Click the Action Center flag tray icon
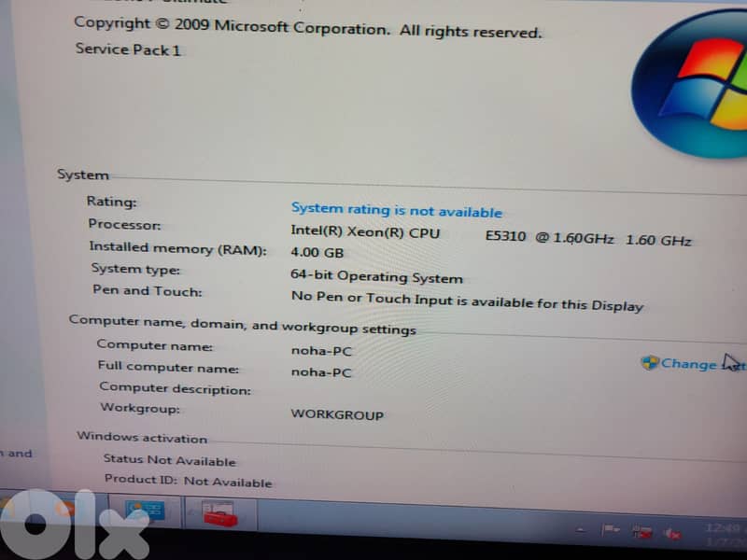 [611, 531]
